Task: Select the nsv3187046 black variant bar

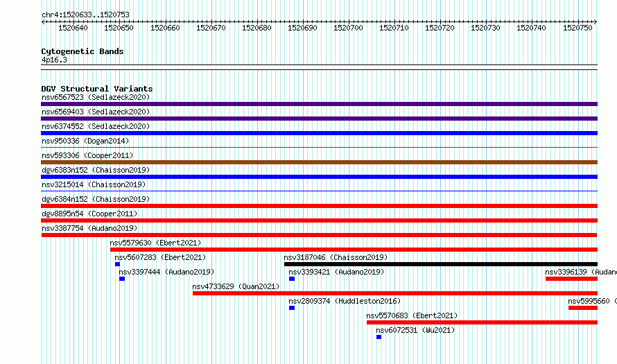Action: point(441,264)
